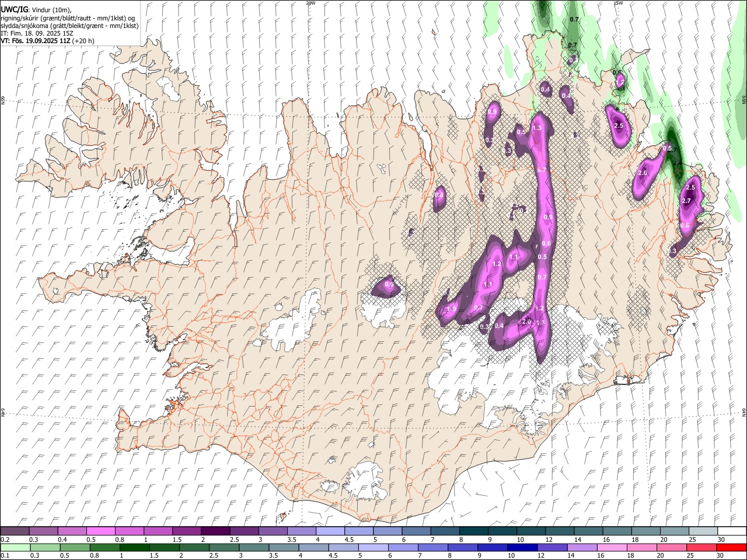Select the violet 12–14 rain legend swatch
This screenshot has height=560, width=747.
tap(552, 548)
